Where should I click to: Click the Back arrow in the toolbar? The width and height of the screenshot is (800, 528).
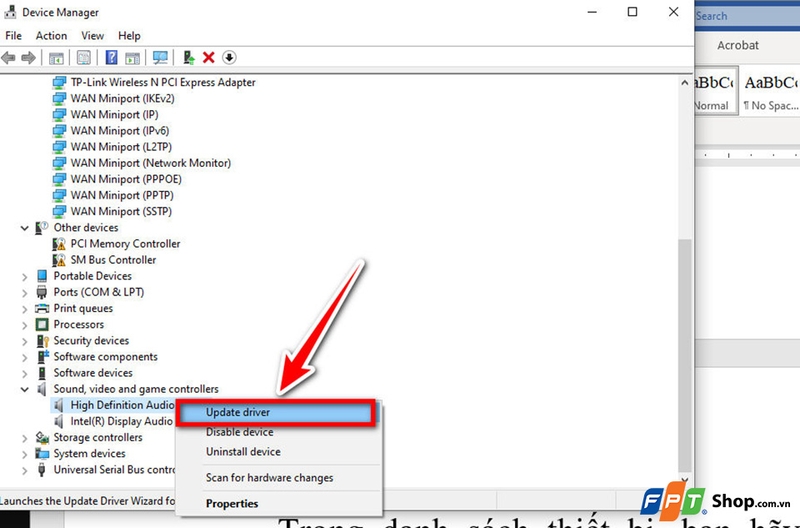tap(9, 58)
